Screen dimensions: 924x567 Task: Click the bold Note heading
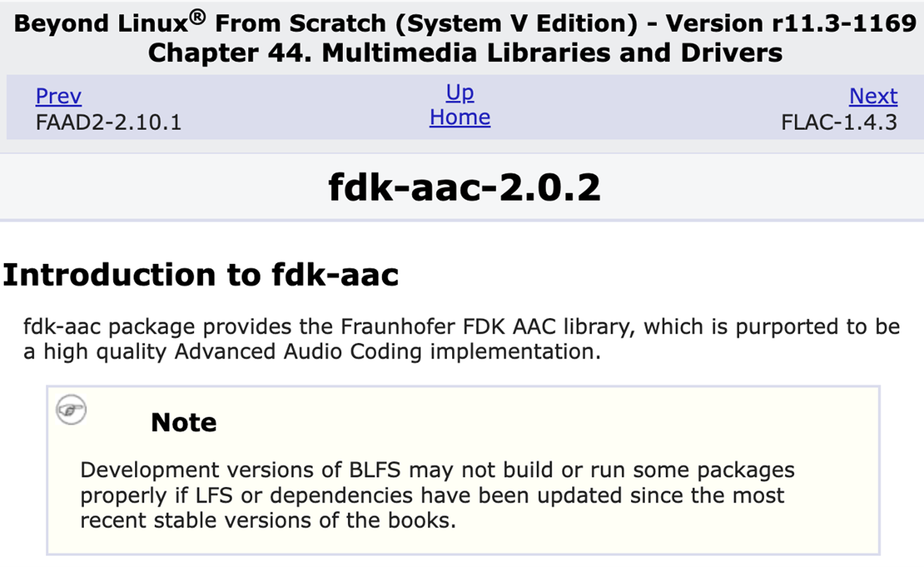pos(184,423)
